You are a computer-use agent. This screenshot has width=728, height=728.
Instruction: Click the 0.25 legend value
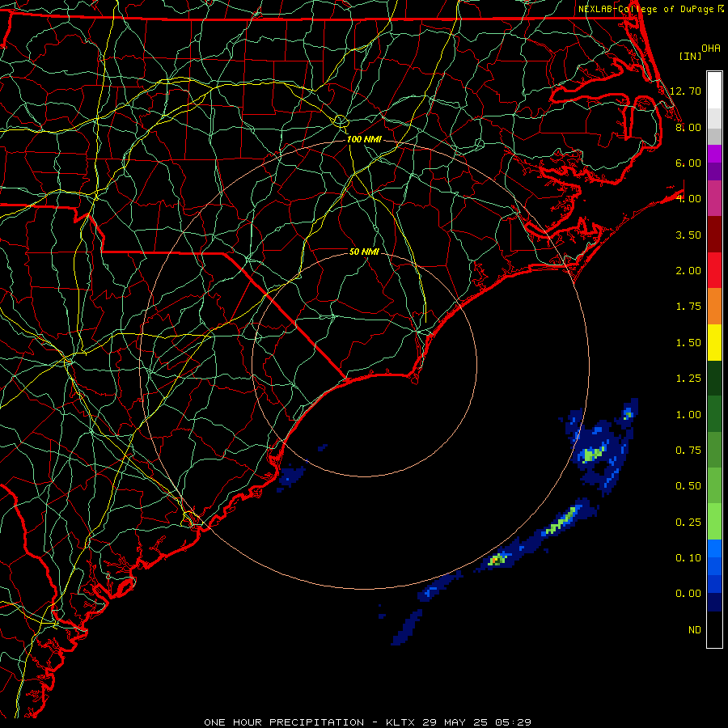coord(688,523)
